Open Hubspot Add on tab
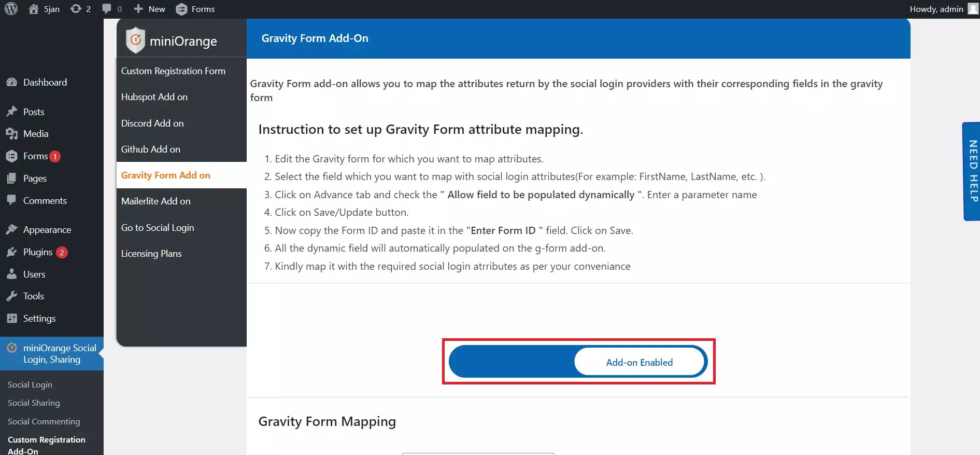Screen dimensions: 980x455 tap(181, 97)
